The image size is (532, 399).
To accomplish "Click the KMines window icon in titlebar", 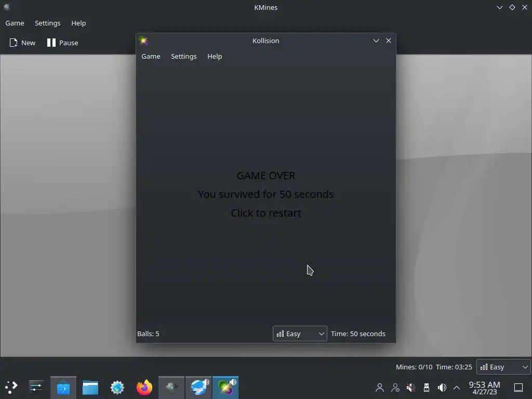I will (7, 7).
